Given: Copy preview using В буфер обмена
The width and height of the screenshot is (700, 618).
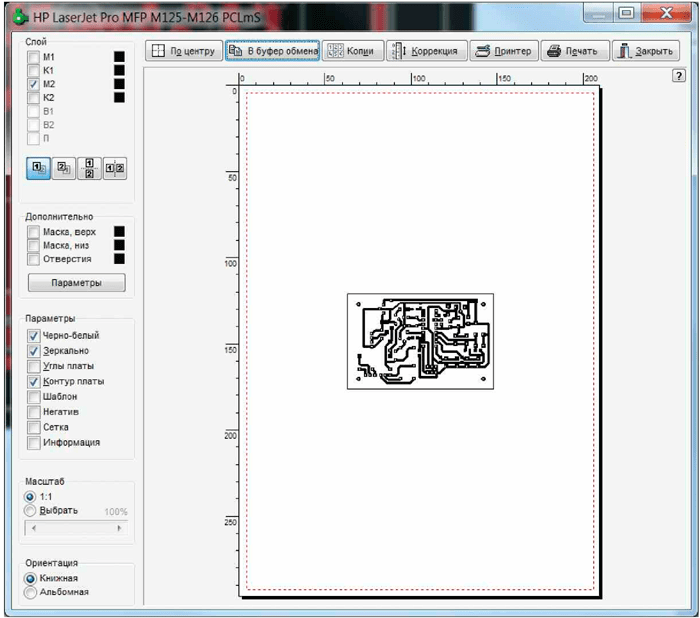Looking at the screenshot, I should [x=273, y=51].
